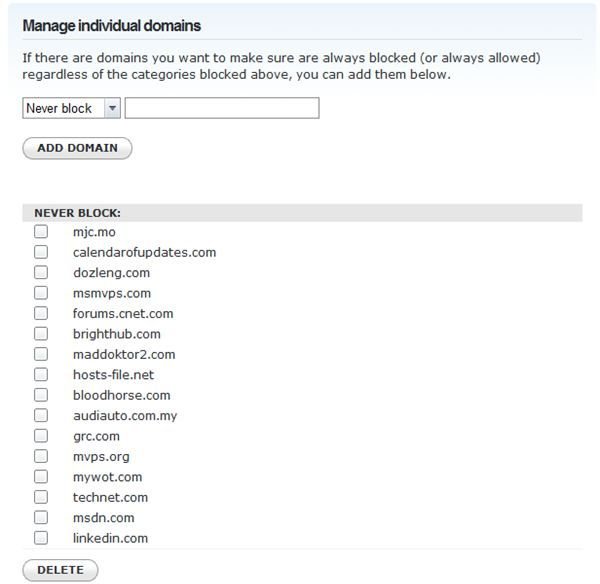Mark the audiauto.com.my checkbox
Image resolution: width=600 pixels, height=584 pixels.
[x=41, y=415]
